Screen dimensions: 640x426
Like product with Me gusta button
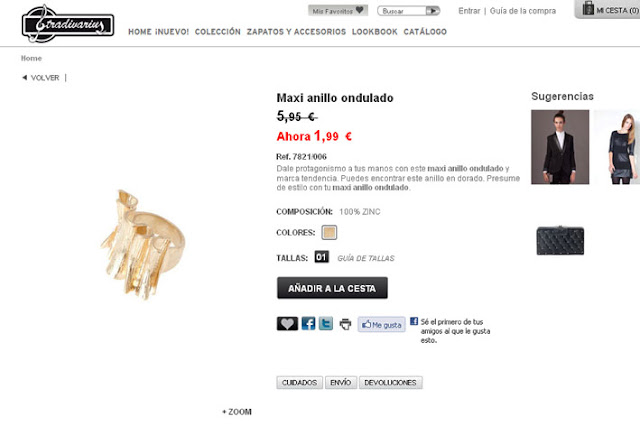pyautogui.click(x=382, y=324)
